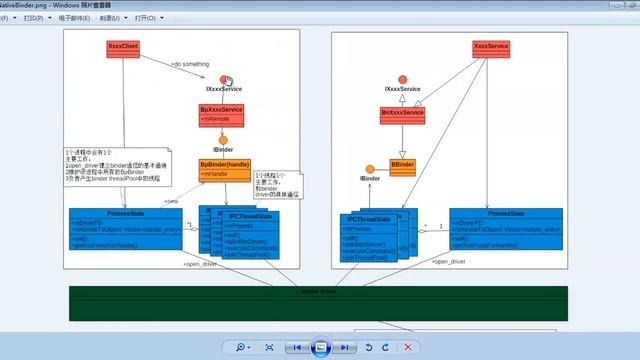Click '+open_driver' label in the XxxxService diagram

tap(449, 261)
